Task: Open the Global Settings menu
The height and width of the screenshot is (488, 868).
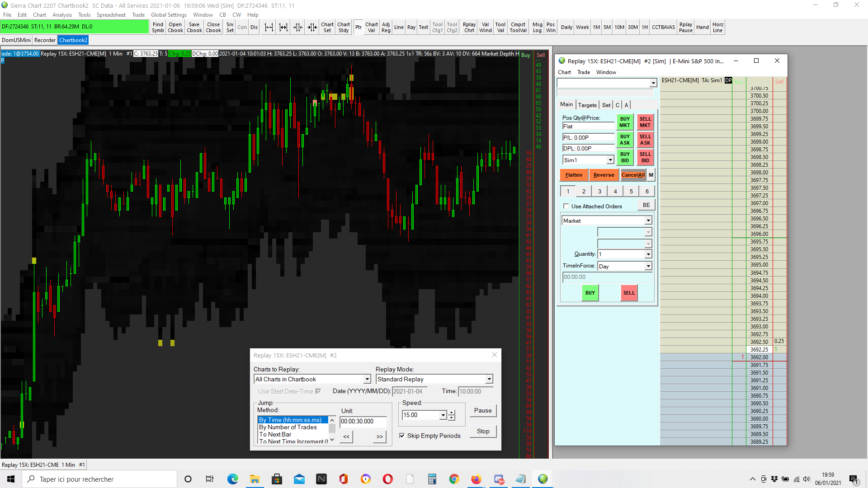Action: (168, 15)
